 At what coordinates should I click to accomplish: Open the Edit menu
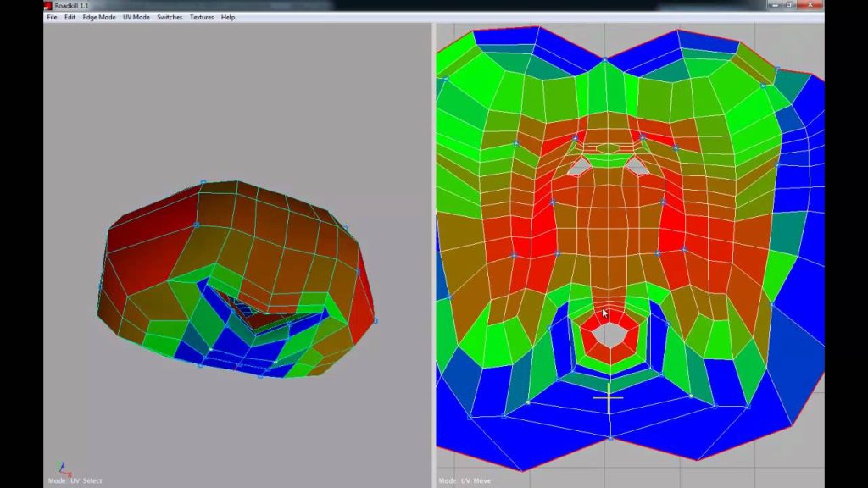(x=70, y=17)
